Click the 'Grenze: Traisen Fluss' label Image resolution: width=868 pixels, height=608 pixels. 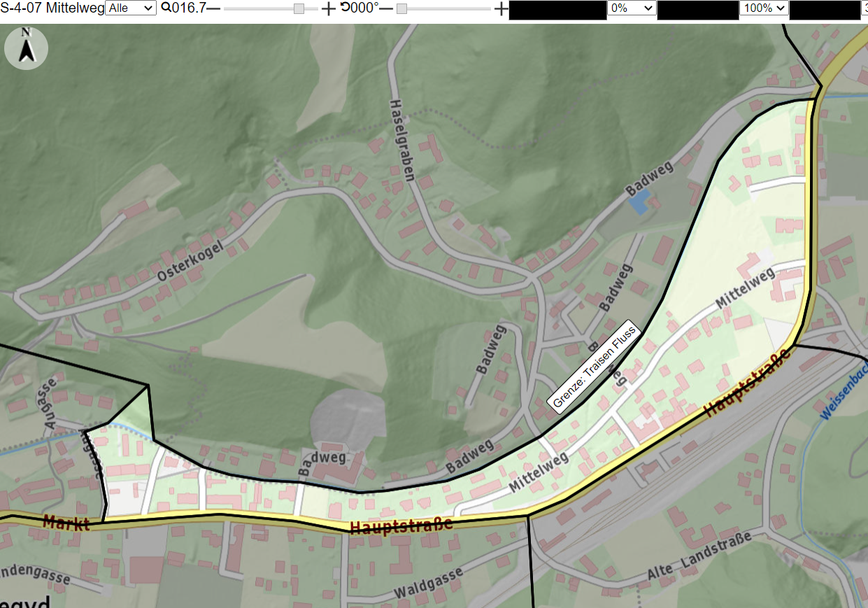pyautogui.click(x=593, y=367)
